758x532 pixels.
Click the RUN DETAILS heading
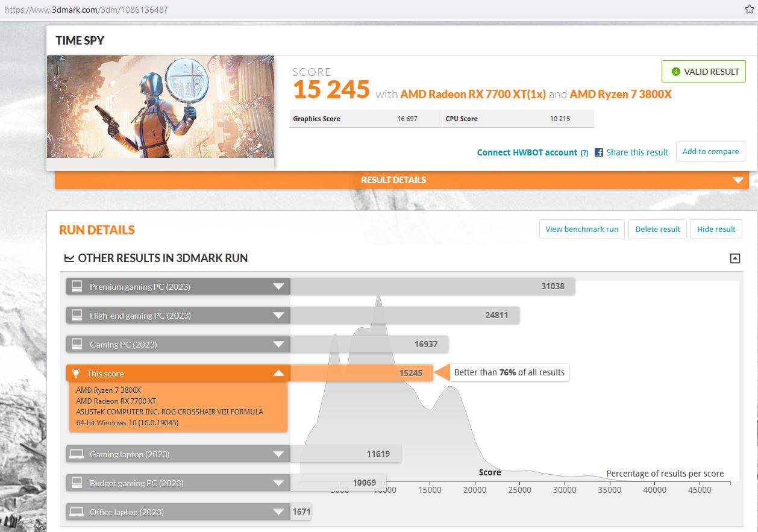click(97, 230)
